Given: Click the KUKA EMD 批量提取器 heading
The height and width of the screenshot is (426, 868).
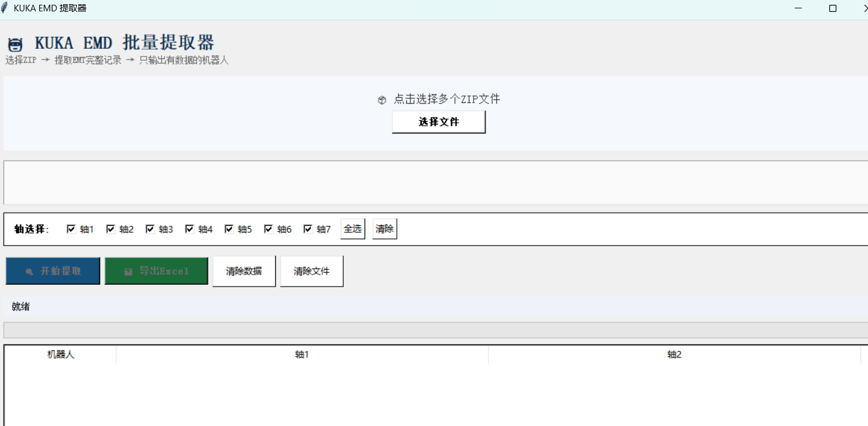Looking at the screenshot, I should coord(125,43).
